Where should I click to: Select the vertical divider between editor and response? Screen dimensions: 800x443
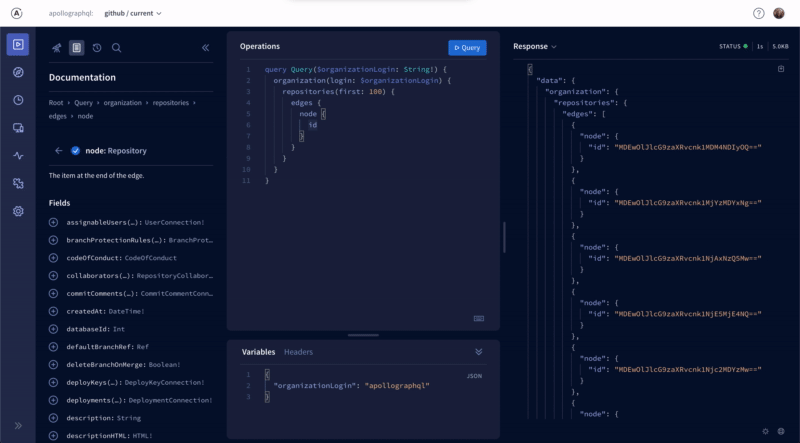tap(504, 237)
